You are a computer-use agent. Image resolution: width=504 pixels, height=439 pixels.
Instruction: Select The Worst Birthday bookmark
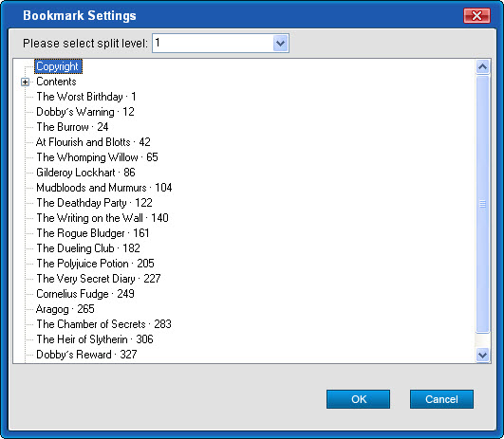click(x=86, y=97)
